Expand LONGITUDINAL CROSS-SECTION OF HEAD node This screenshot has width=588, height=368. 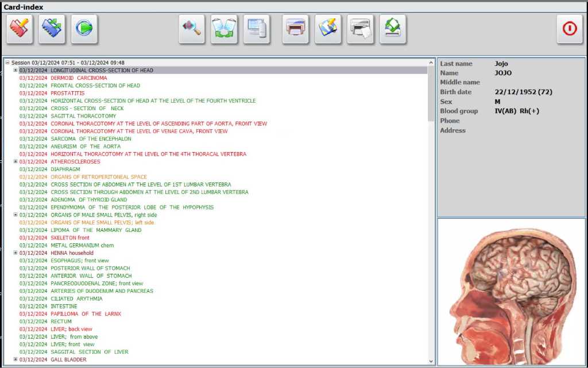pos(16,70)
